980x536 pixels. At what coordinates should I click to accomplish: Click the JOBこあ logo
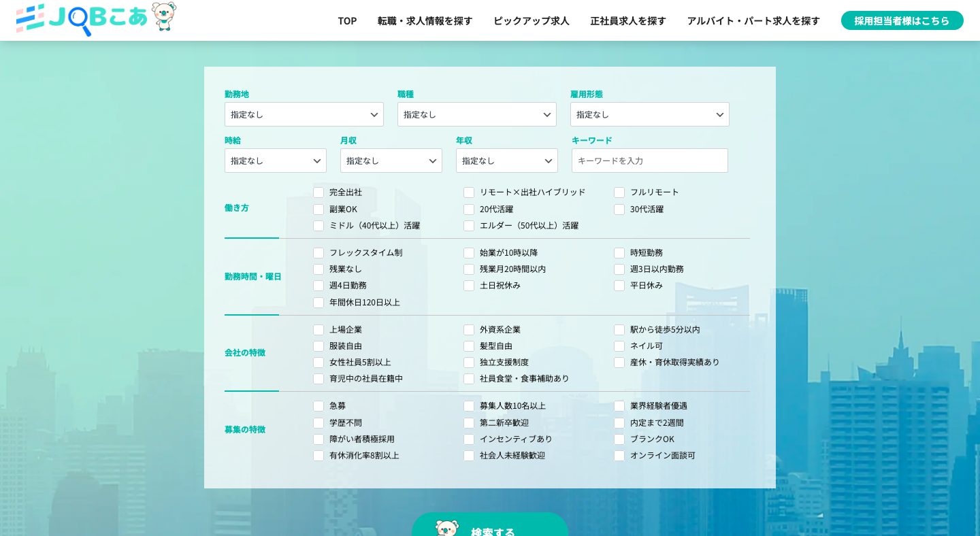[x=82, y=19]
